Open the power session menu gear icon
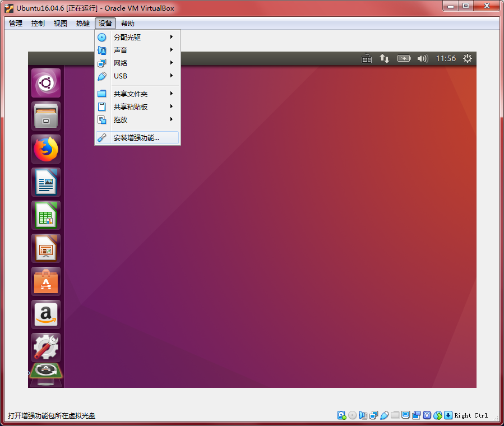 (x=468, y=58)
